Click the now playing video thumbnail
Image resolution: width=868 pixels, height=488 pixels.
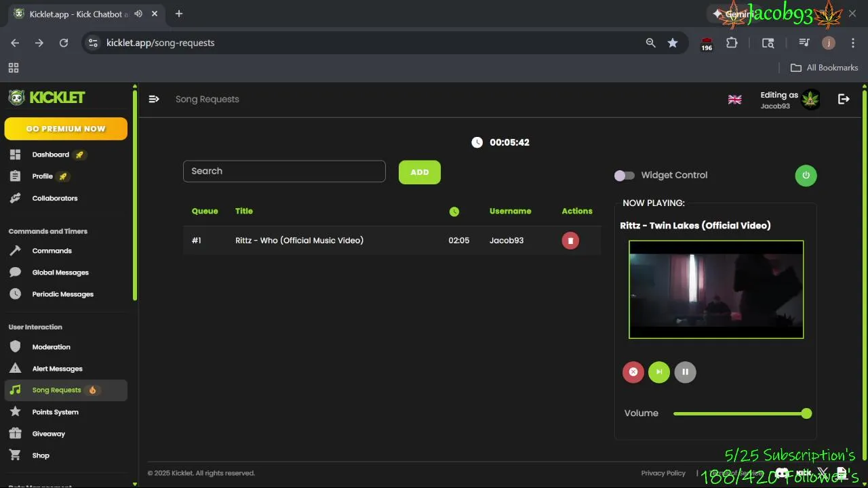(716, 289)
